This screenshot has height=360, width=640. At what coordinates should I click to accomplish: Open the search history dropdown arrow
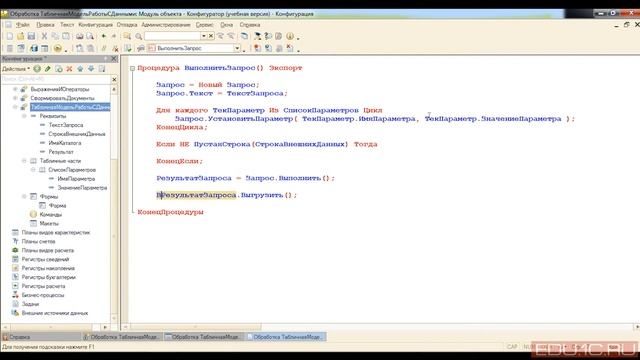click(x=203, y=36)
